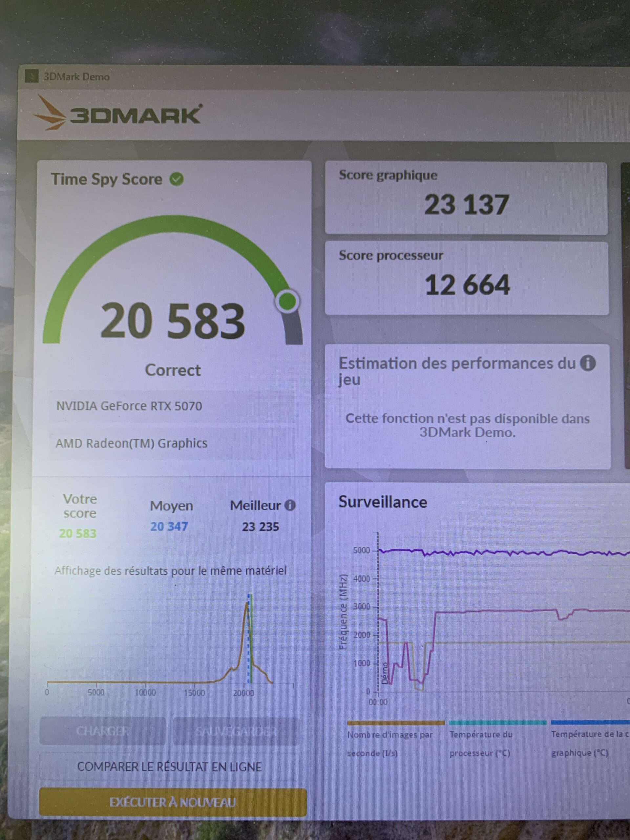Toggle the Température de la carte graphique legend
Viewport: 630px width, 840px height.
(x=591, y=739)
